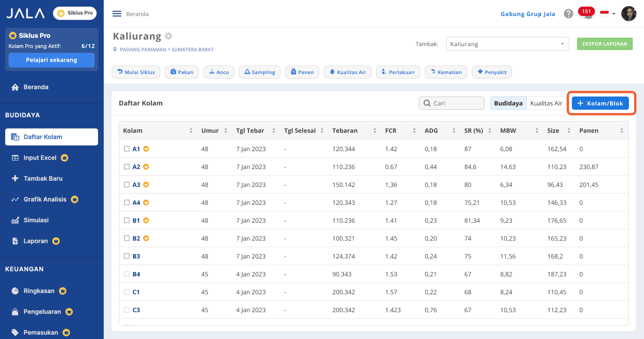This screenshot has height=339, width=644.
Task: Click Pakan quick action button
Action: coord(182,72)
